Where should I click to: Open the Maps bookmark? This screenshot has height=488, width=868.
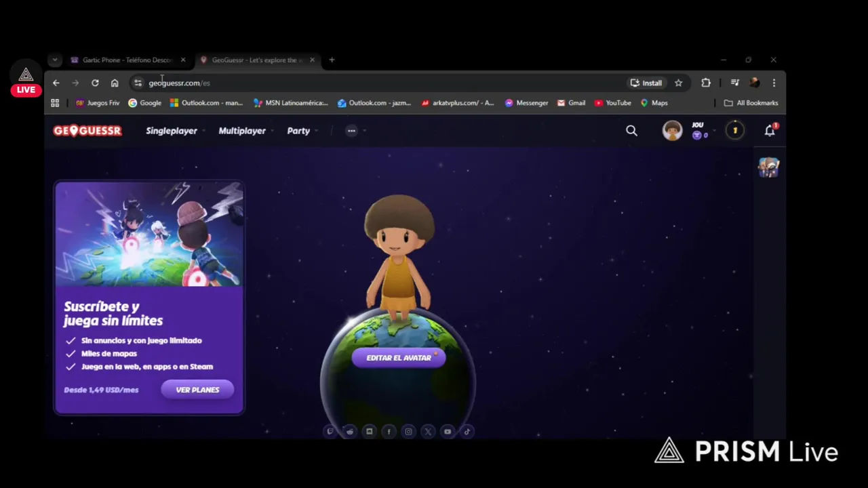(x=654, y=103)
